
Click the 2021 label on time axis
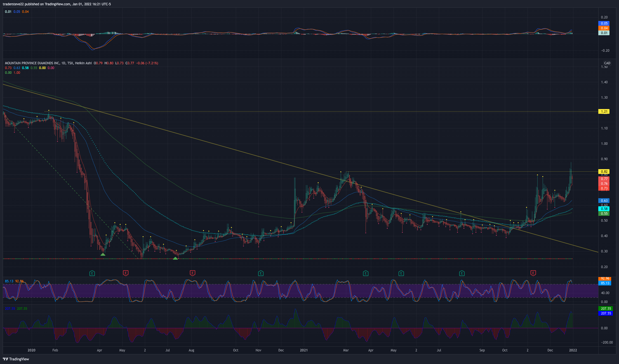(x=304, y=350)
